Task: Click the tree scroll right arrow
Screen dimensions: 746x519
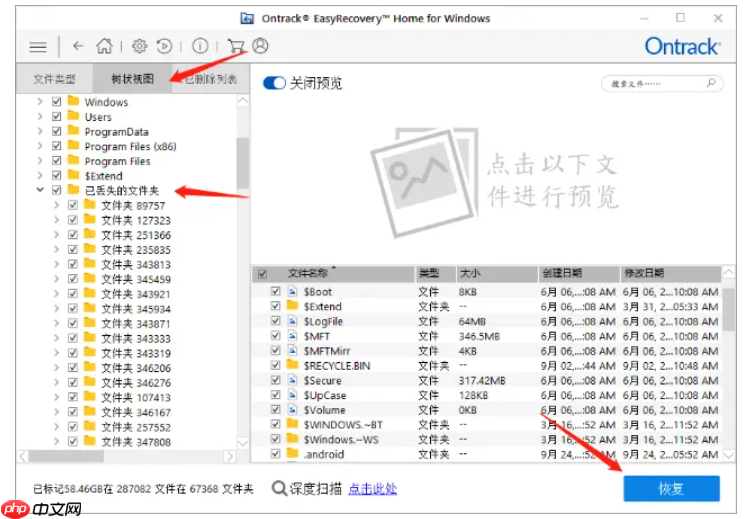Action: [x=230, y=457]
